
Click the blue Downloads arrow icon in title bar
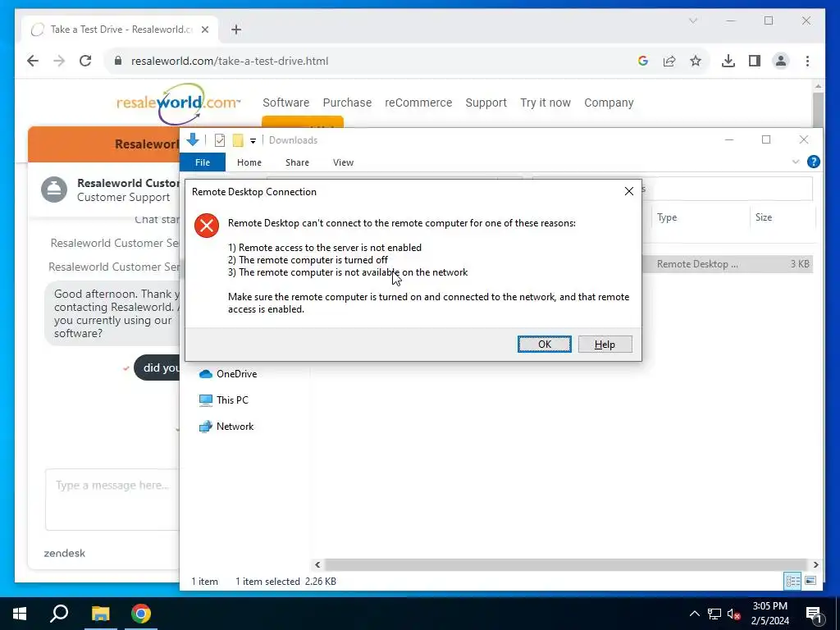[x=193, y=139]
